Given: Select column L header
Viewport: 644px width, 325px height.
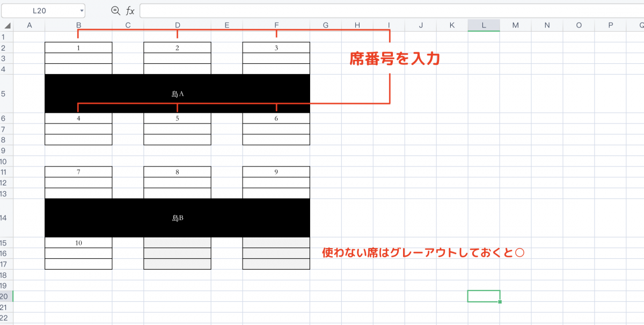Looking at the screenshot, I should (x=484, y=25).
